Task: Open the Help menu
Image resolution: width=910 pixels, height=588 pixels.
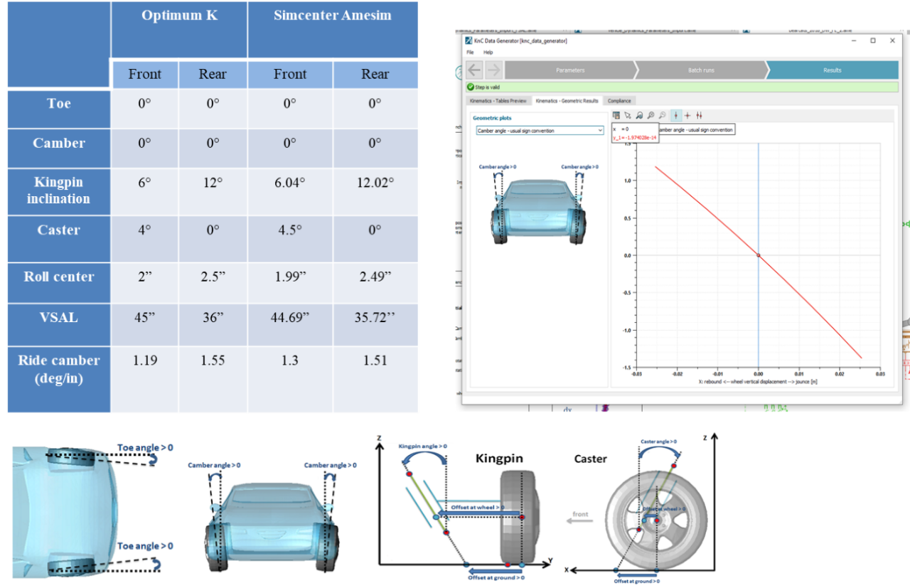Action: 488,53
